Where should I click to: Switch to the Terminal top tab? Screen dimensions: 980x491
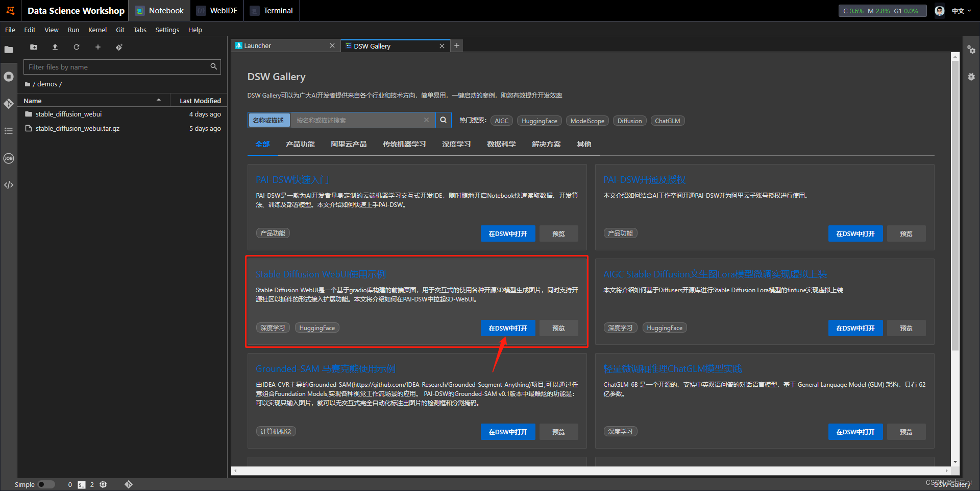coord(272,11)
